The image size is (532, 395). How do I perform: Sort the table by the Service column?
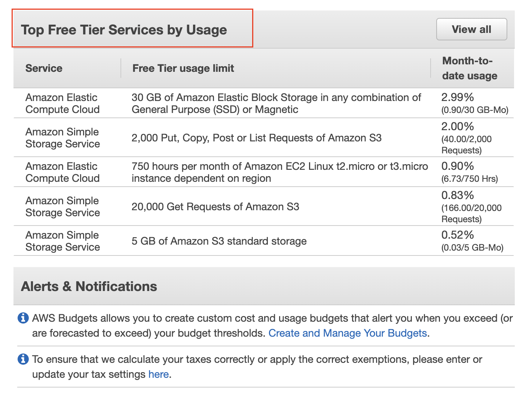[44, 68]
